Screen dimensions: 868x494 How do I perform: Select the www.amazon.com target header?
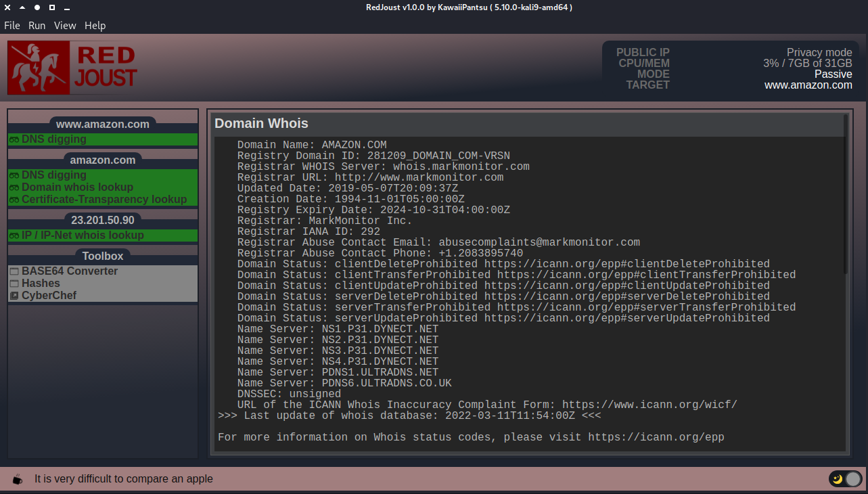(x=103, y=125)
